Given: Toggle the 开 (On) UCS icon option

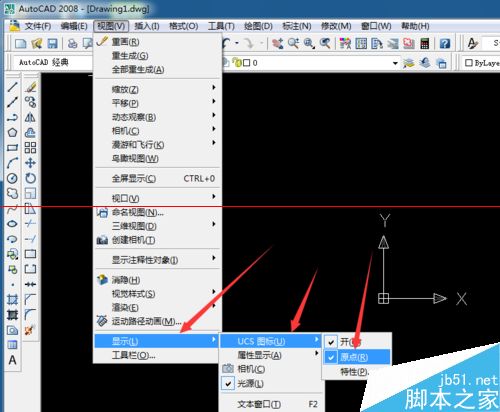Looking at the screenshot, I should [356, 342].
